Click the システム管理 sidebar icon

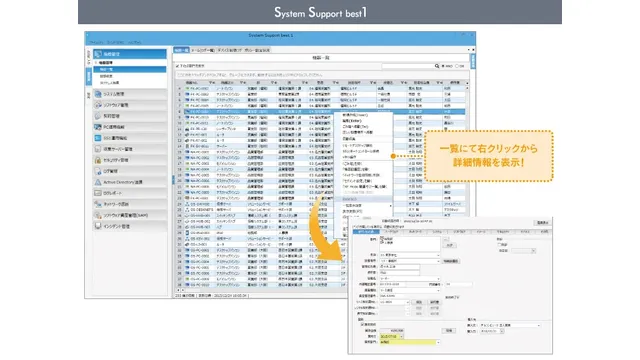click(x=98, y=94)
